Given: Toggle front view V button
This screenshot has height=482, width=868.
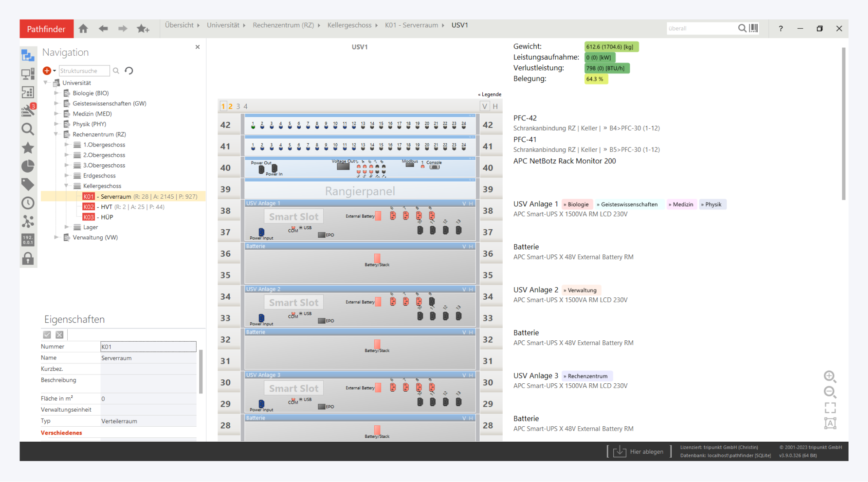Looking at the screenshot, I should pyautogui.click(x=484, y=106).
